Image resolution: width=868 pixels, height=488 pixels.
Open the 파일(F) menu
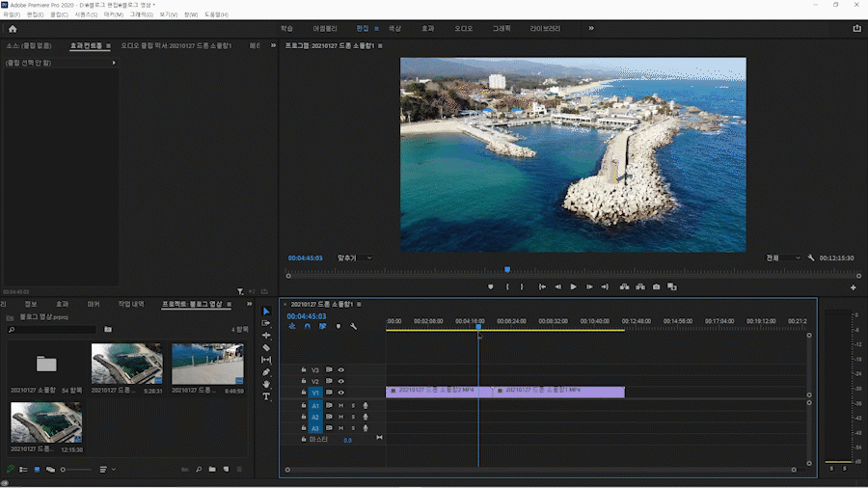12,14
